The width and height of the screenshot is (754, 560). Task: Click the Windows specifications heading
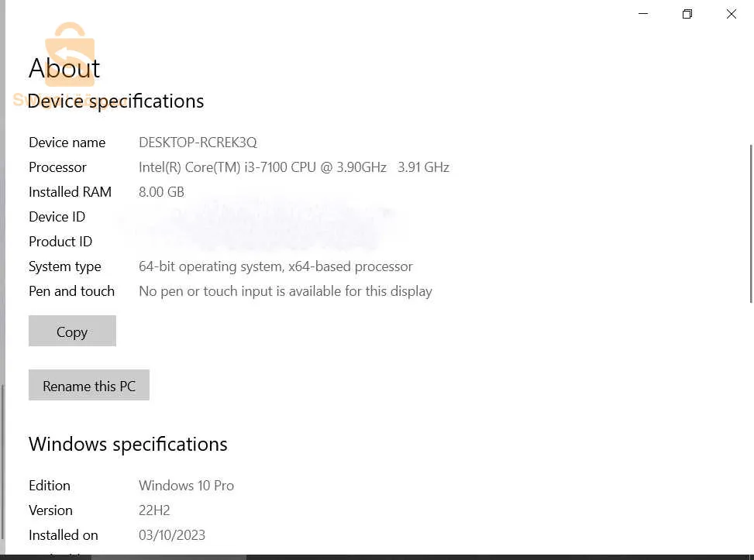point(128,444)
